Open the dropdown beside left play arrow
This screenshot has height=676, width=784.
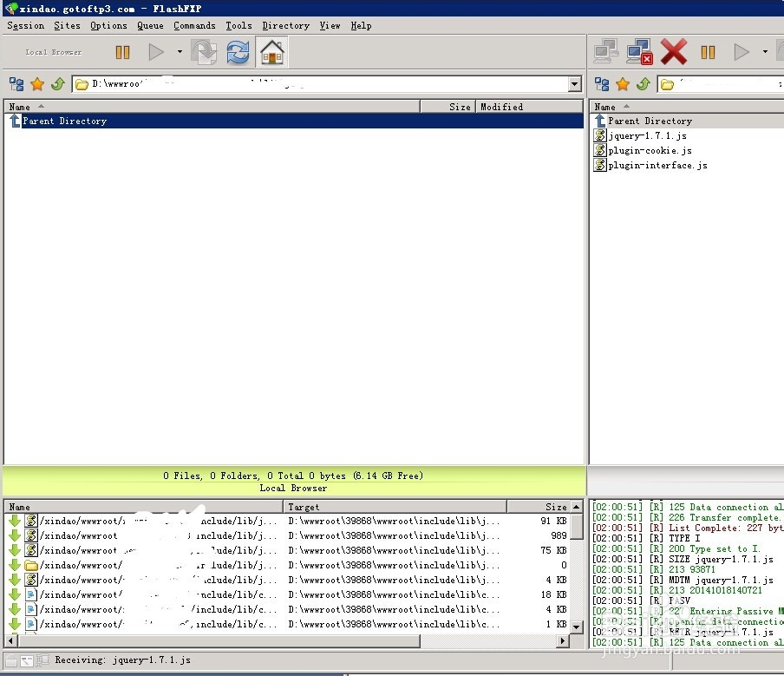coord(180,51)
